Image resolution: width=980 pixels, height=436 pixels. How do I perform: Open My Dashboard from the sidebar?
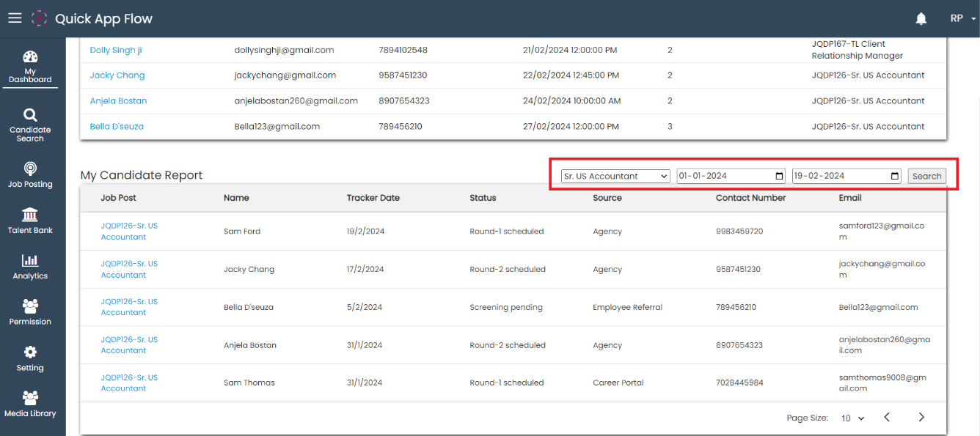tap(30, 67)
